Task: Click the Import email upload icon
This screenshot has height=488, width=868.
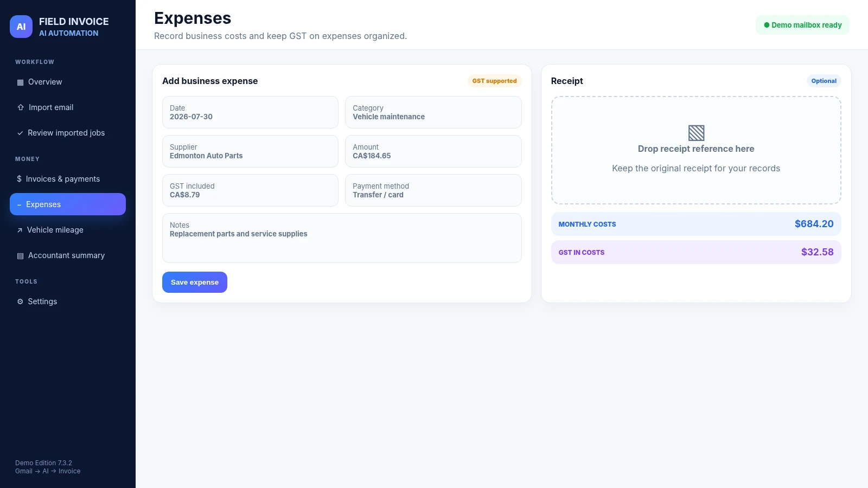Action: click(21, 107)
